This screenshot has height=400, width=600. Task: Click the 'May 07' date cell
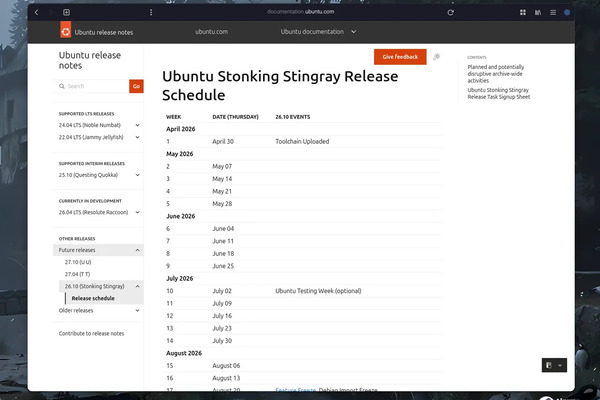point(222,166)
